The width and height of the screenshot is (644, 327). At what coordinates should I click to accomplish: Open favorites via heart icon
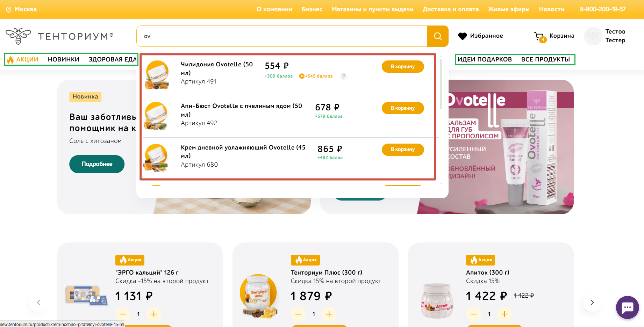coord(462,36)
